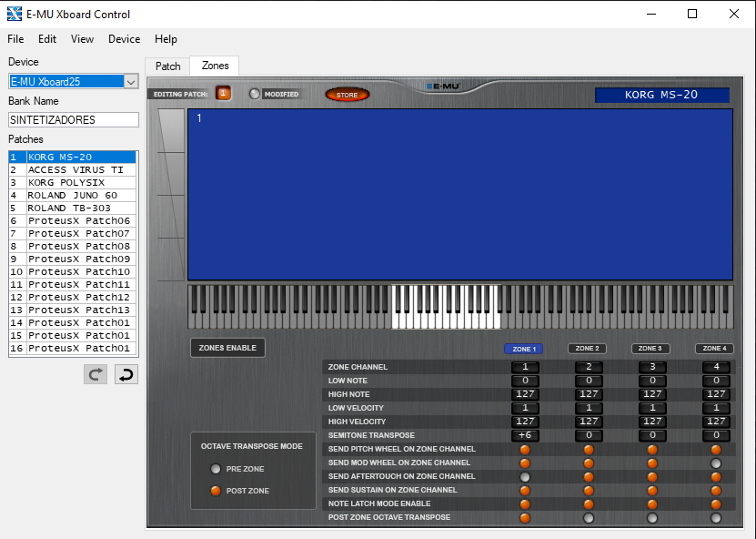Click the Bank Name field SINTETIZADORES

tap(74, 119)
